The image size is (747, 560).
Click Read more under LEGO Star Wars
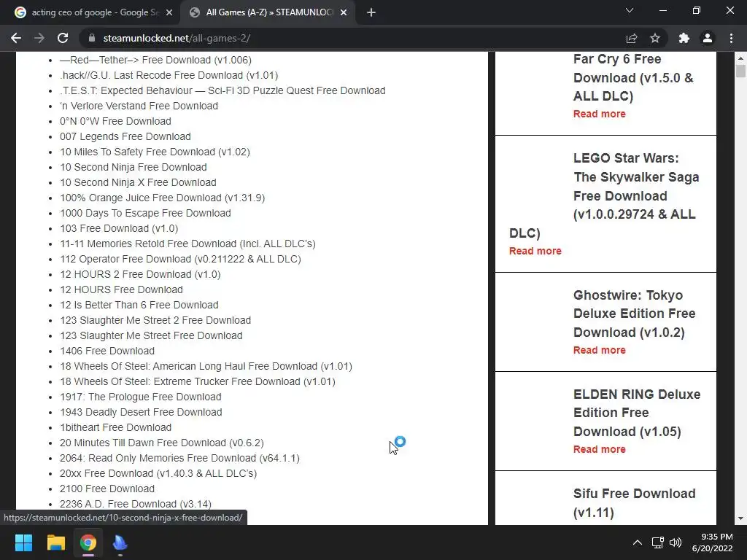535,251
